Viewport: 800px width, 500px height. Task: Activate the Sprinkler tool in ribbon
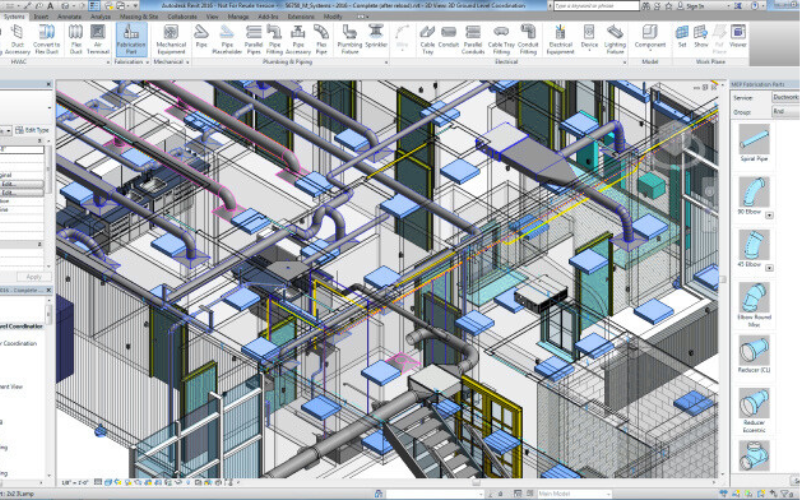[x=376, y=42]
